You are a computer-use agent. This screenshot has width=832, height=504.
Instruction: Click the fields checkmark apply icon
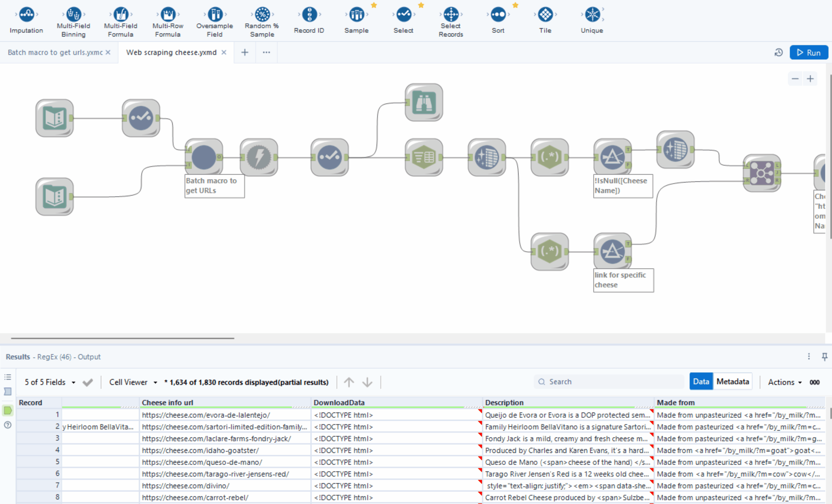pos(87,382)
